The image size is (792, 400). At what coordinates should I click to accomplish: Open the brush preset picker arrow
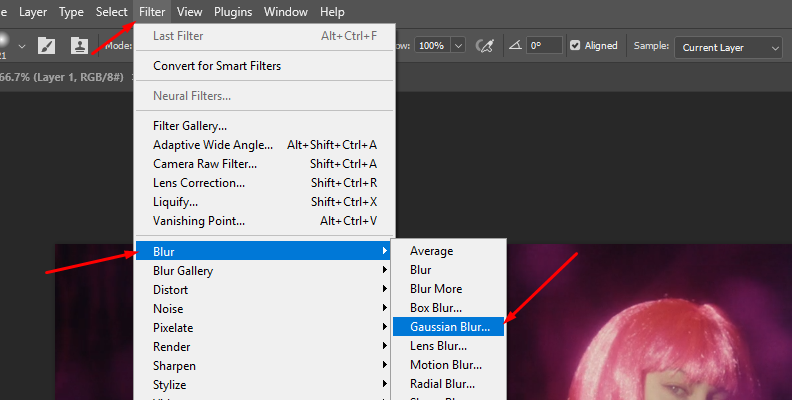click(x=22, y=46)
